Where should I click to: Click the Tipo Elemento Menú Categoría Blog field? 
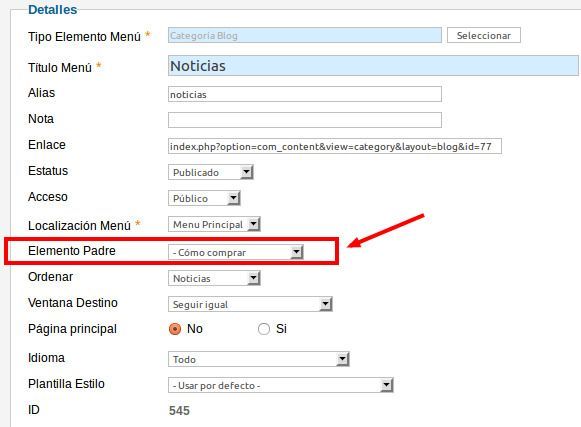point(305,35)
